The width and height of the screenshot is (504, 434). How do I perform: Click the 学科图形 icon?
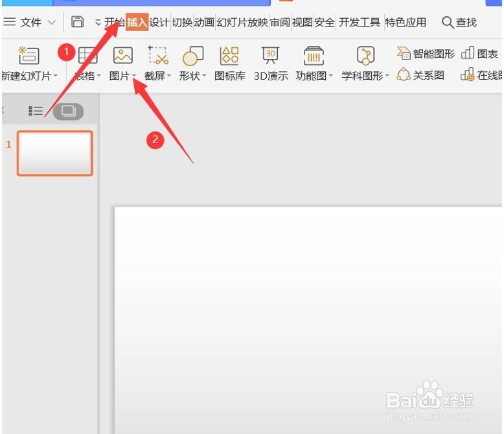[365, 55]
